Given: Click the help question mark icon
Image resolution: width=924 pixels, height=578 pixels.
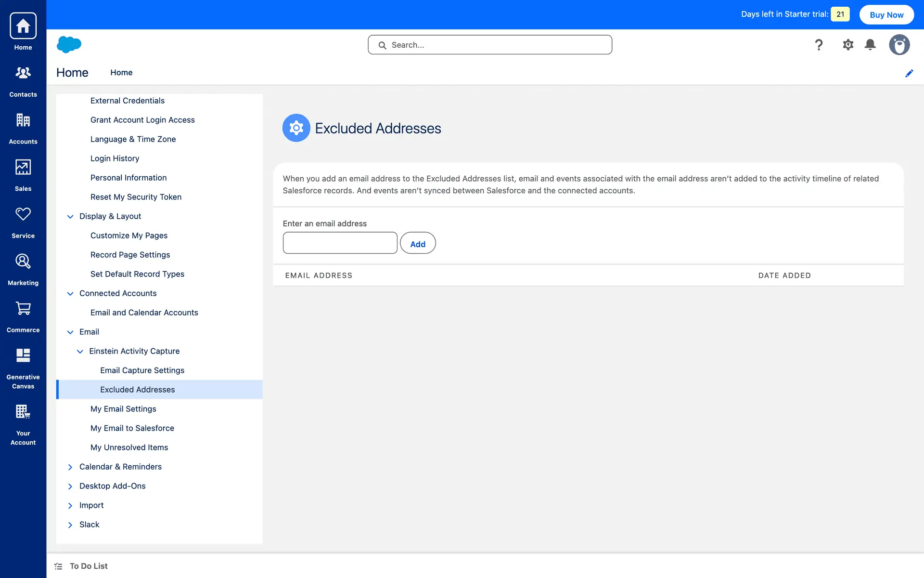Looking at the screenshot, I should click(819, 45).
